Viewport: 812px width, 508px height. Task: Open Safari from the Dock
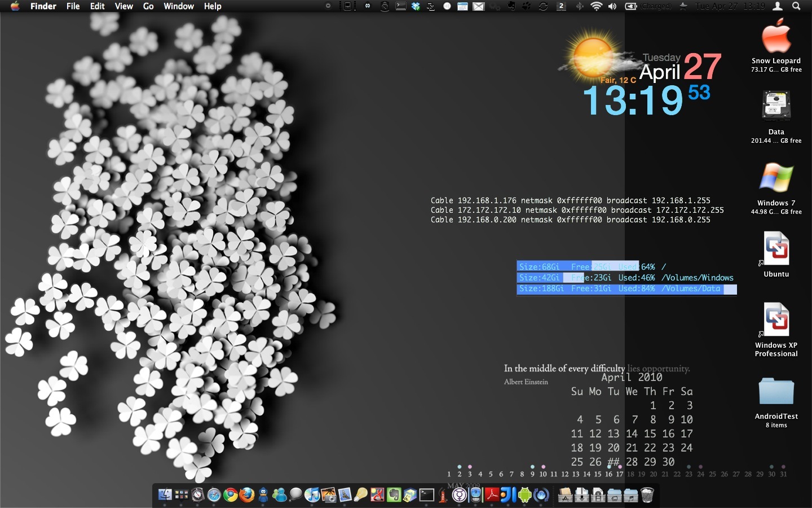[x=214, y=495]
